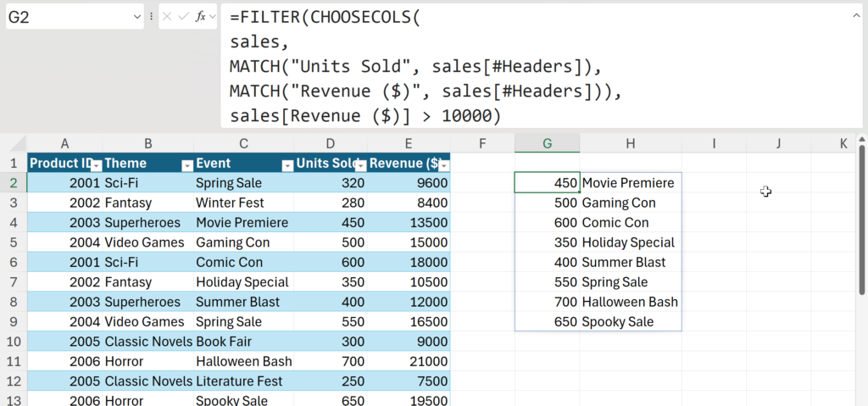Open the Product ID filter dropdown

pos(97,165)
